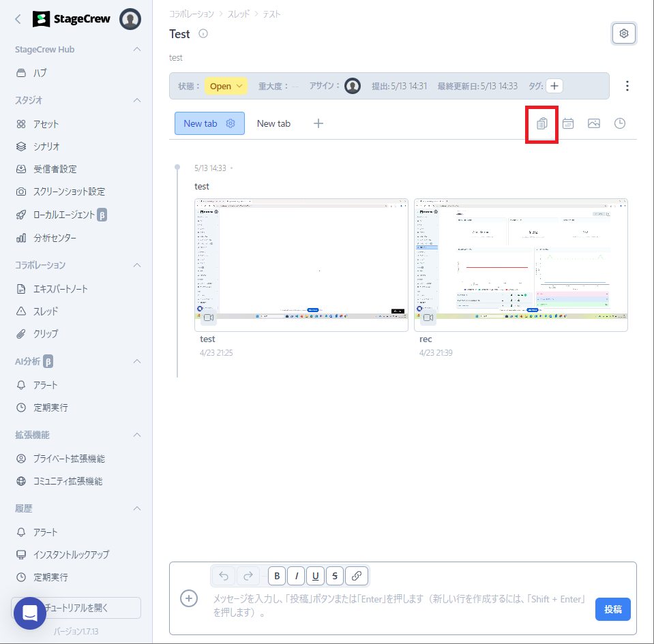Viewport: 654px width, 644px height.
Task: Click the clock history icon in the tab bar
Action: (620, 123)
